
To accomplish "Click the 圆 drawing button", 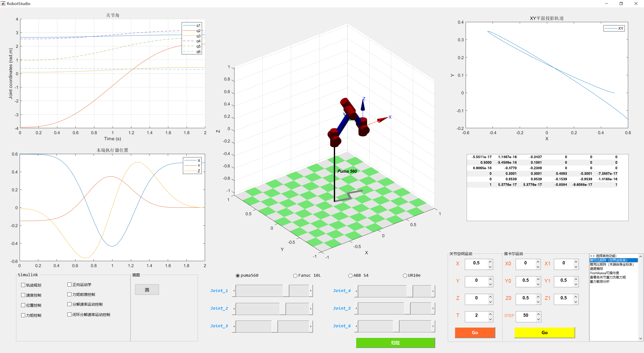I will coord(147,290).
